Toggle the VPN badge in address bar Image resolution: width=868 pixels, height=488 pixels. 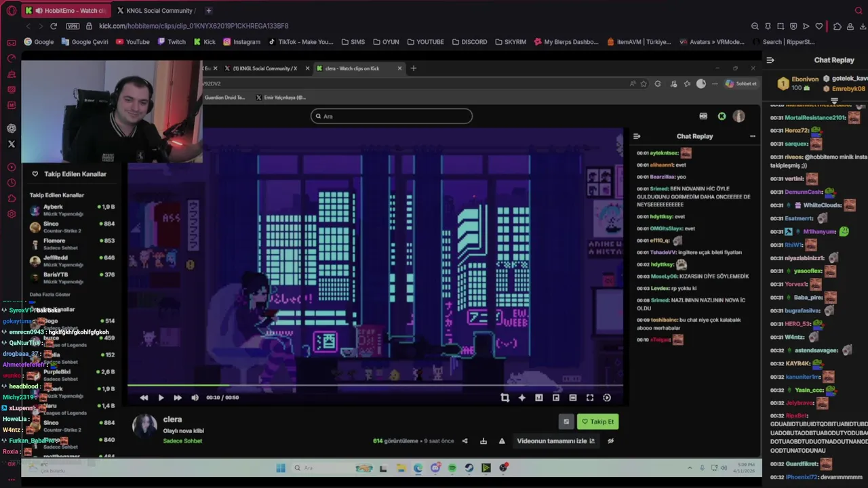click(x=73, y=26)
